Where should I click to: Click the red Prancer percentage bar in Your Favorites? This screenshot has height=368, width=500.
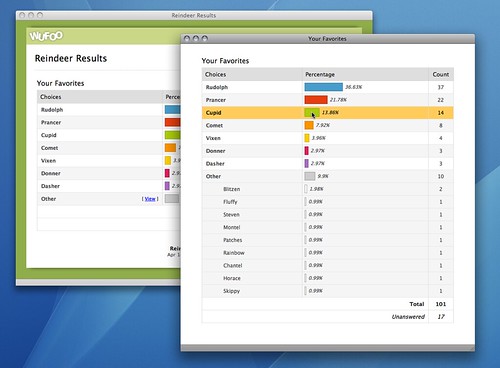(x=316, y=100)
